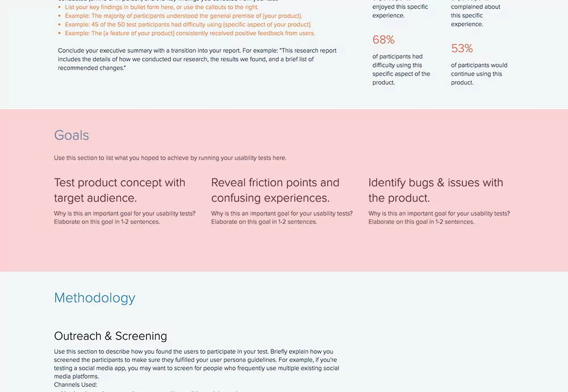The image size is (568, 392).
Task: Click the 53% statistic callout
Action: pos(462,48)
